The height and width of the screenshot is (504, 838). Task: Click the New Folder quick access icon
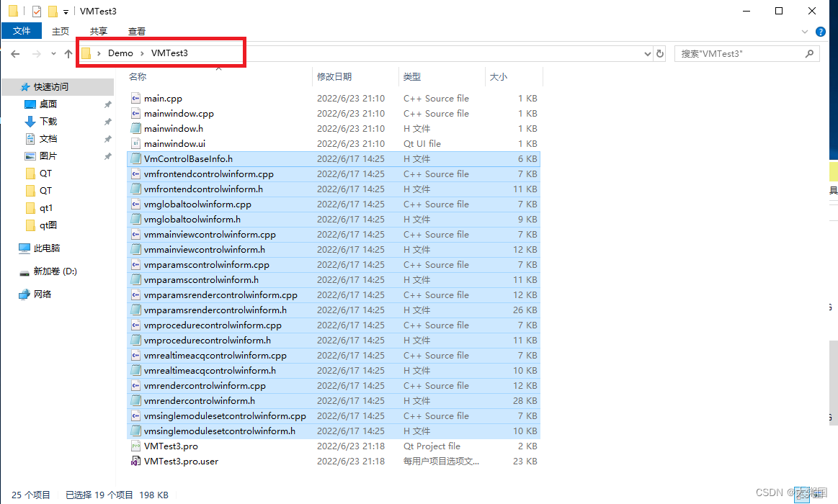click(53, 12)
